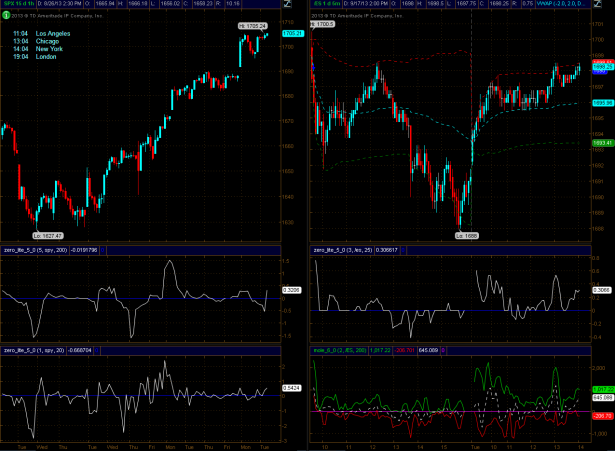Click the cyan 1695.98 VWAP price tag
Viewport: 615px width, 451px height.
[603, 103]
